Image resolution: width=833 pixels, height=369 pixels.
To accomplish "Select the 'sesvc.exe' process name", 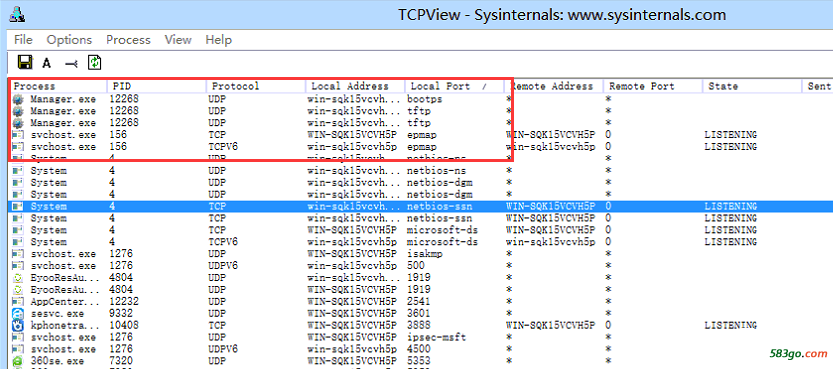I will (x=57, y=313).
